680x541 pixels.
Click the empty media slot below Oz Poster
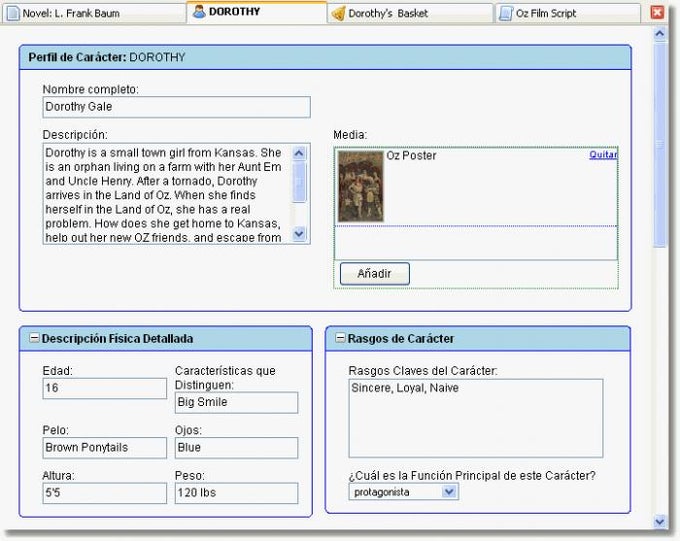pos(476,243)
